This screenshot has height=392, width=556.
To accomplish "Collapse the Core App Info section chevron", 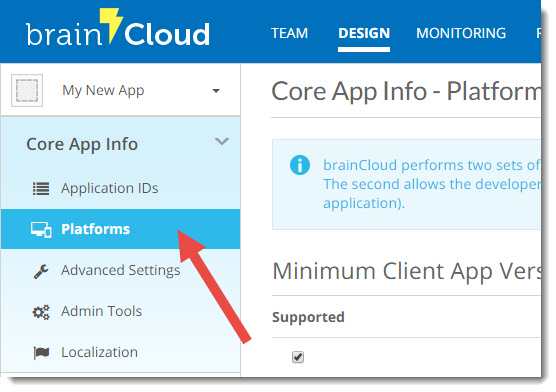I will [222, 142].
